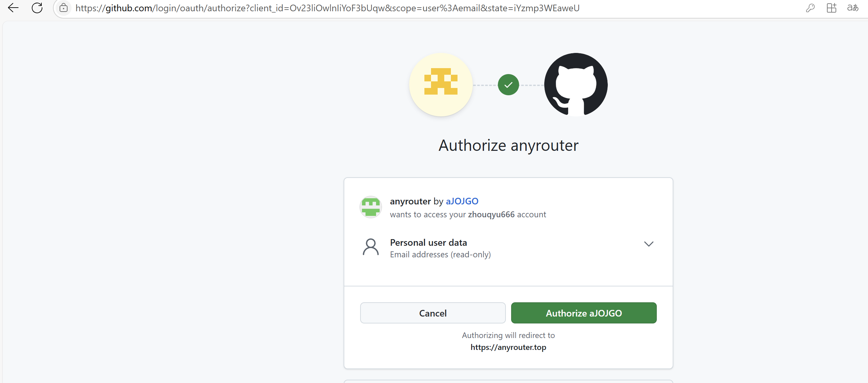Click the Cancel button
The image size is (868, 383).
pos(433,313)
